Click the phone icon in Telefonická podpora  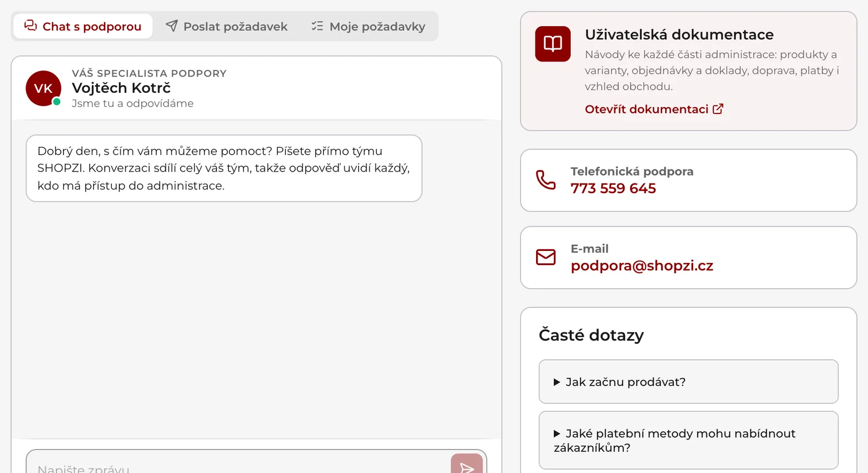pos(546,180)
